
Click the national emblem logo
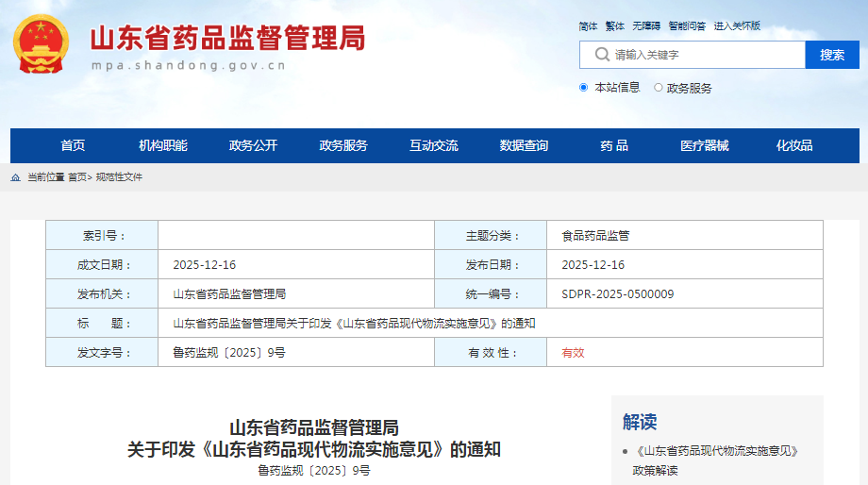pos(41,43)
